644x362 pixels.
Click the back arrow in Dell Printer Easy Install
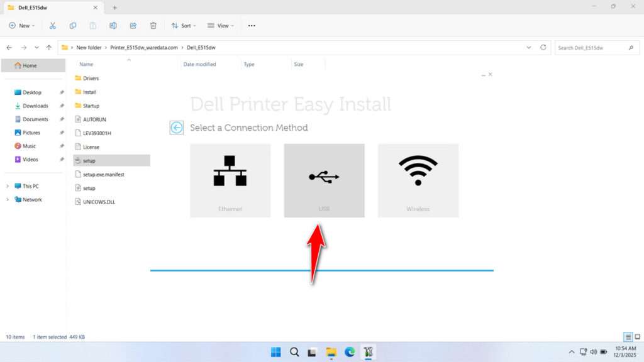pyautogui.click(x=176, y=128)
